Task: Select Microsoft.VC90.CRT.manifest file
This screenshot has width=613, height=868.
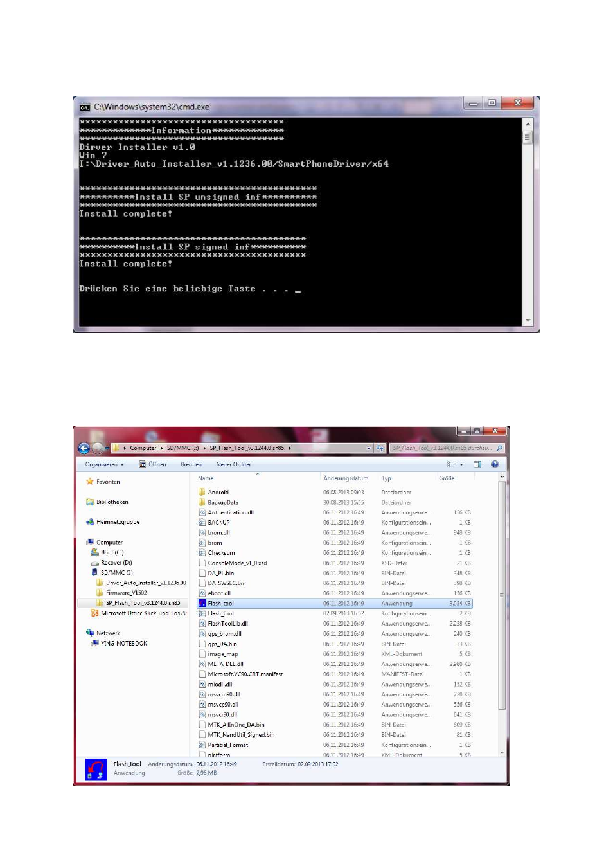Action: 245,674
